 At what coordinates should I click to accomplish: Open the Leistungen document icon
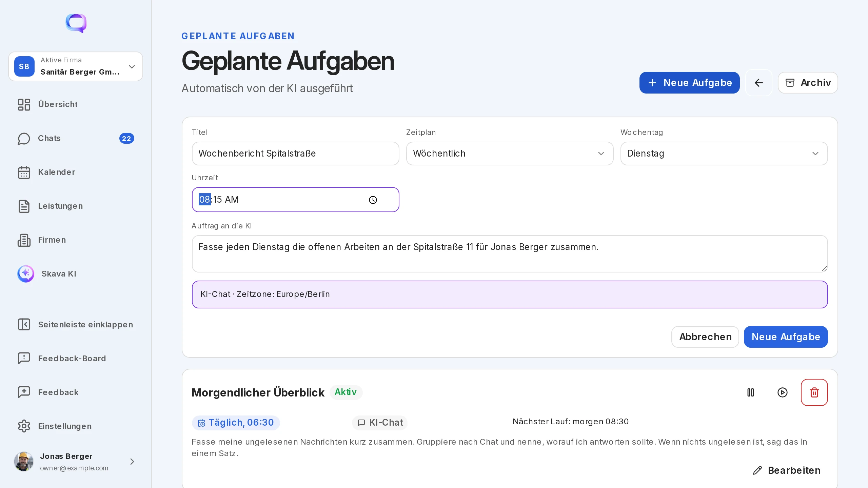click(x=24, y=206)
